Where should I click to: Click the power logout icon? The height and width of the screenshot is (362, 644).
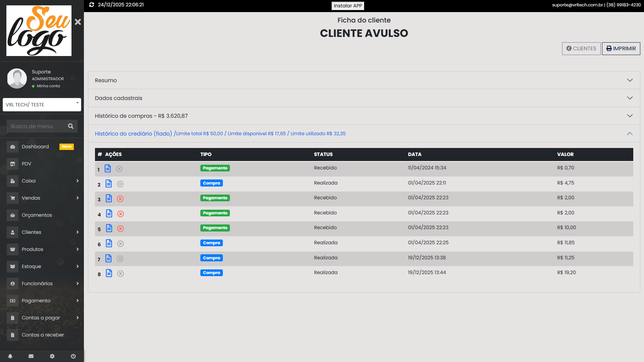pyautogui.click(x=73, y=356)
